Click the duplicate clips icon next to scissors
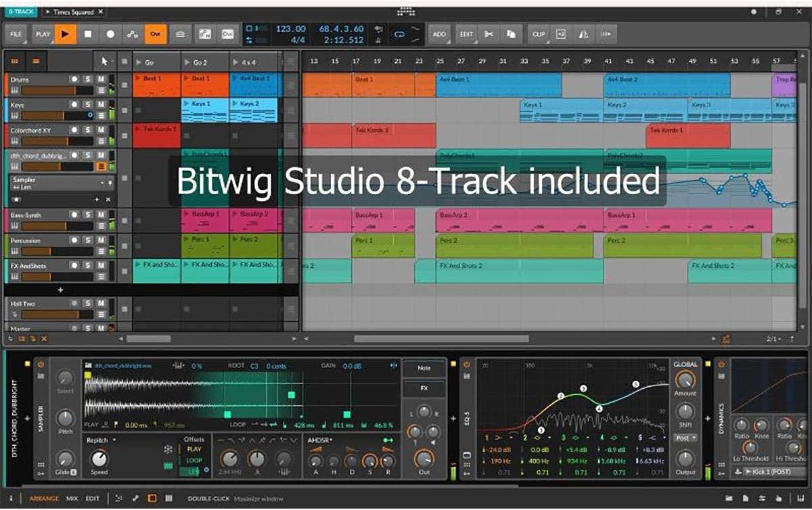The width and height of the screenshot is (812, 510). point(512,34)
